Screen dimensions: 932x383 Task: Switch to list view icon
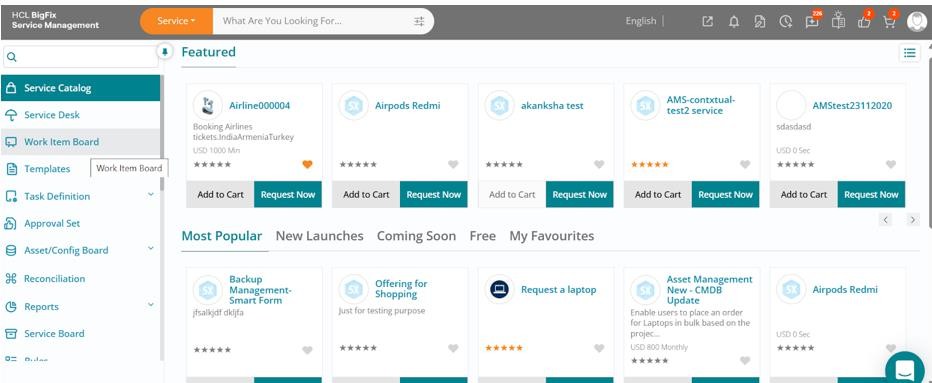(x=909, y=53)
